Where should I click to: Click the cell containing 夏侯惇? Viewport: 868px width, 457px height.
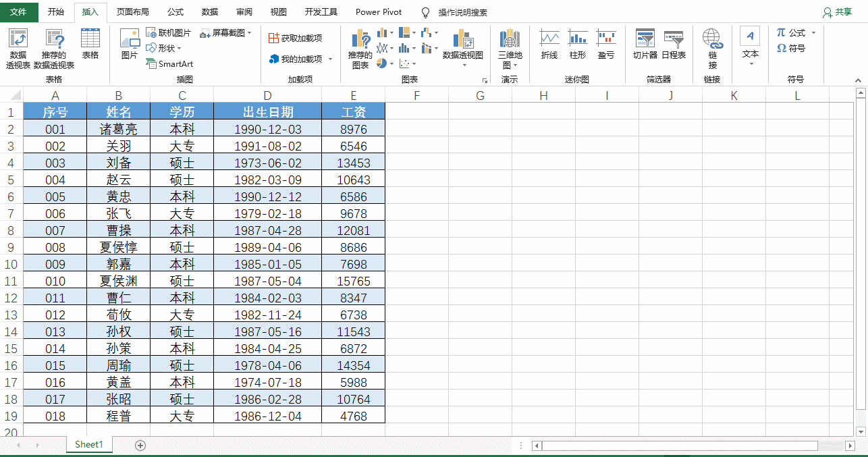pyautogui.click(x=119, y=247)
